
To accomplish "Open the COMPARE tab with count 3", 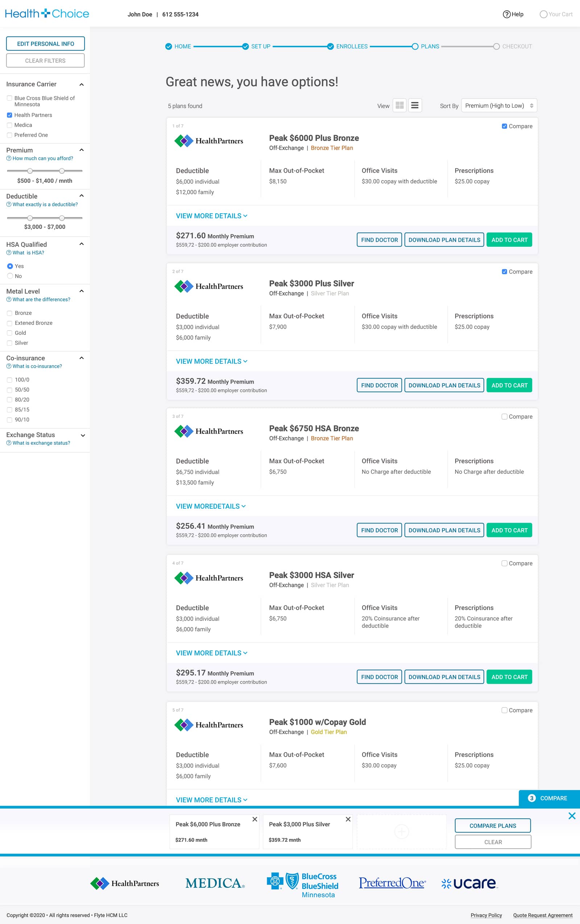I will point(549,798).
